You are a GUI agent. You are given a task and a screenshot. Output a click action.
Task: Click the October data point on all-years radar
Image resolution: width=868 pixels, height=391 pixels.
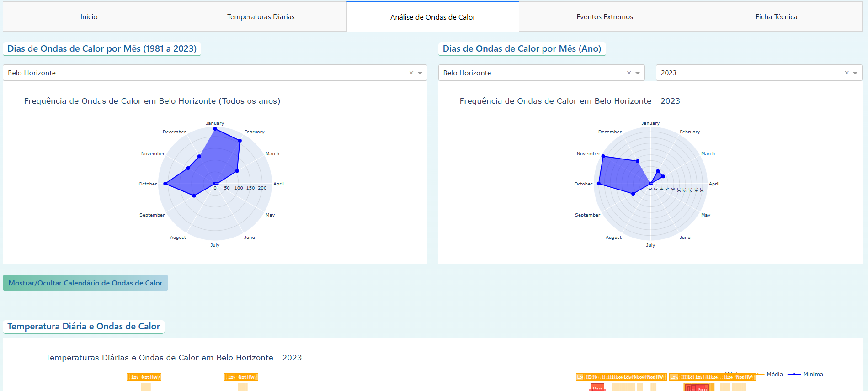165,184
